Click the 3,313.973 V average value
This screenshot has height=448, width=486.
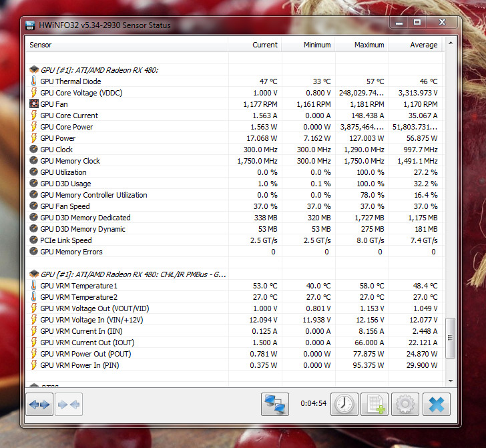[418, 93]
